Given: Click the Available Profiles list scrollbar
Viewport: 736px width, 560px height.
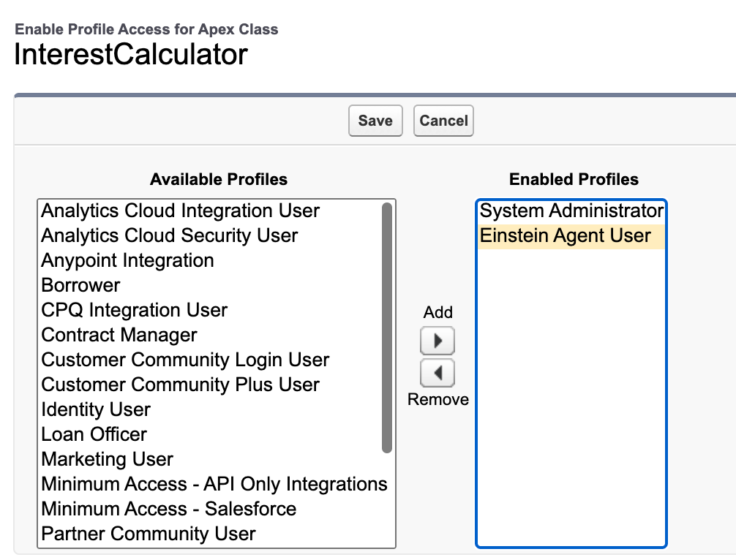Looking at the screenshot, I should [x=387, y=329].
